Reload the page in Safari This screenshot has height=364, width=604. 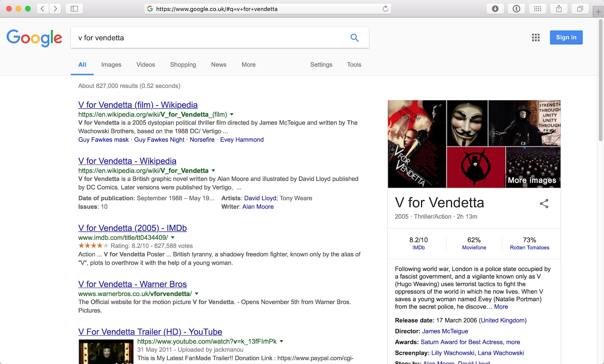pos(385,8)
